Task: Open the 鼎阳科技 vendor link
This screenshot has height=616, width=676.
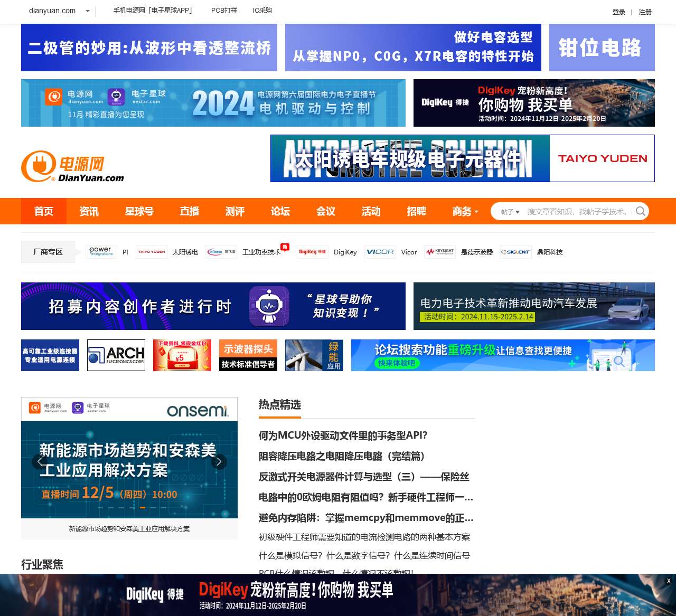Action: click(550, 252)
